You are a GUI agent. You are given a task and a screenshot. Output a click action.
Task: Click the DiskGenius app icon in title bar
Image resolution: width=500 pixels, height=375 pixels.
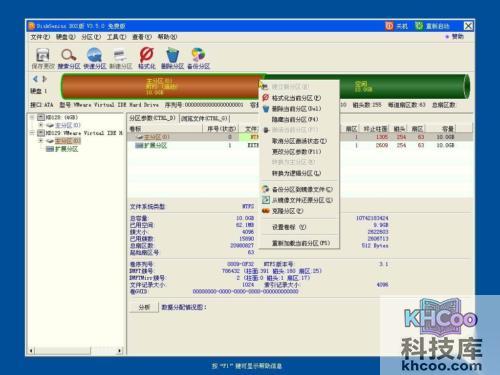pos(31,26)
